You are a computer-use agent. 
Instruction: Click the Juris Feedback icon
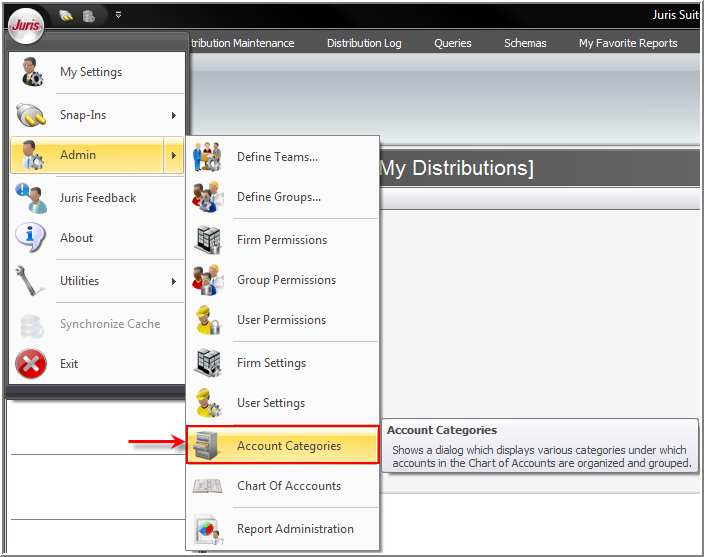(x=32, y=198)
